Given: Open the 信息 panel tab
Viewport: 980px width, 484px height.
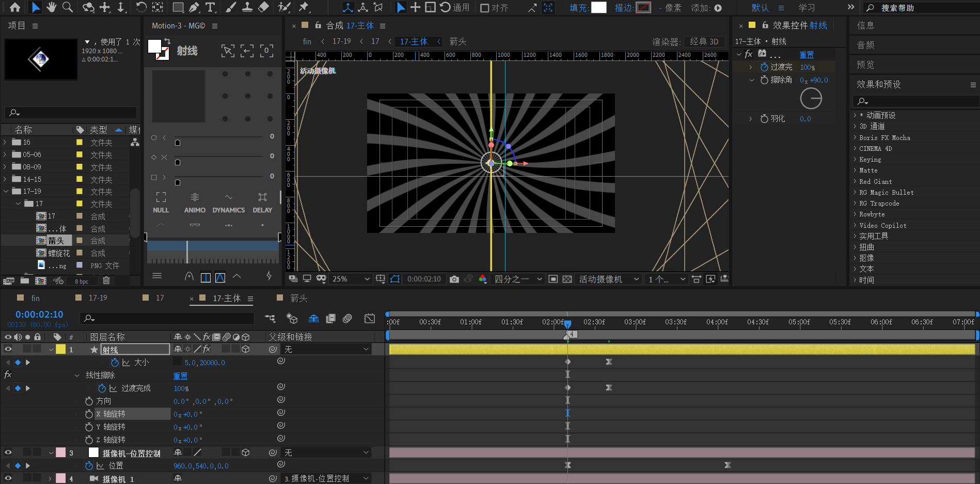Looking at the screenshot, I should [x=865, y=25].
